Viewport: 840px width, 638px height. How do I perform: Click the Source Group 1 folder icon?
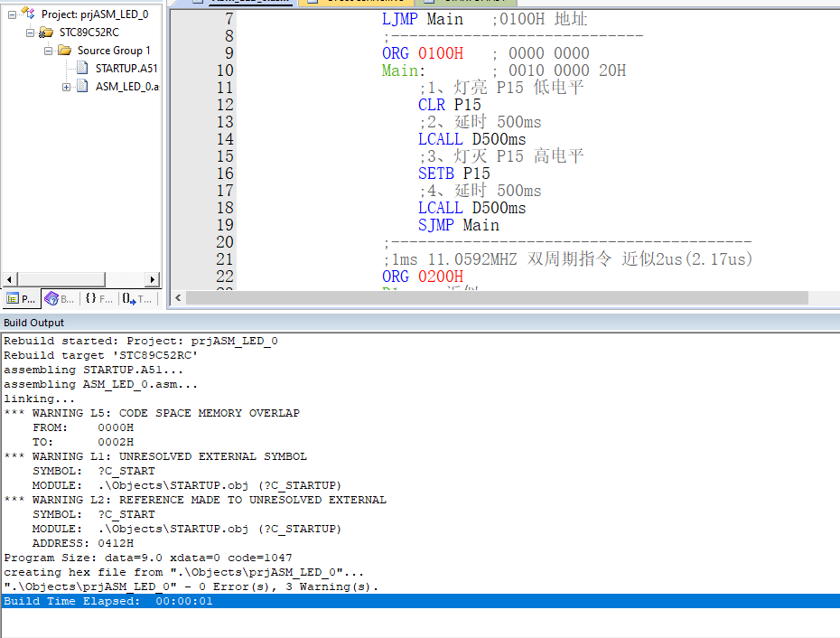pyautogui.click(x=65, y=51)
